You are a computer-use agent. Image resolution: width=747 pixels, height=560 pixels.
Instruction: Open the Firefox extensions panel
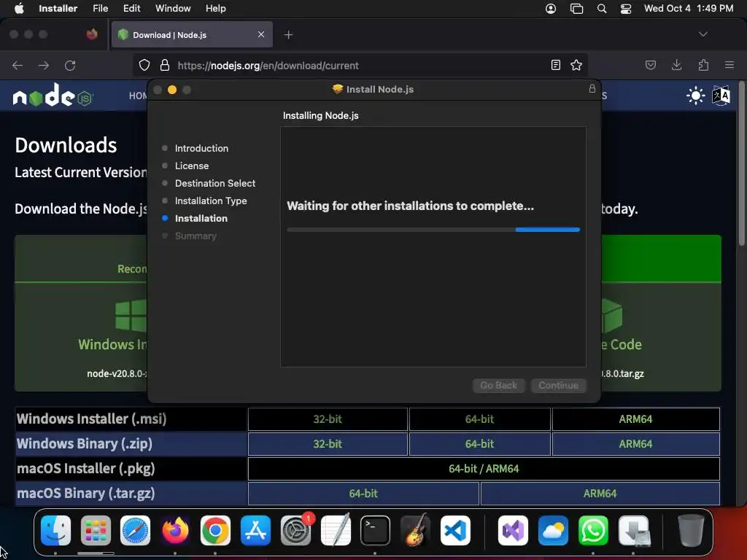pyautogui.click(x=703, y=65)
